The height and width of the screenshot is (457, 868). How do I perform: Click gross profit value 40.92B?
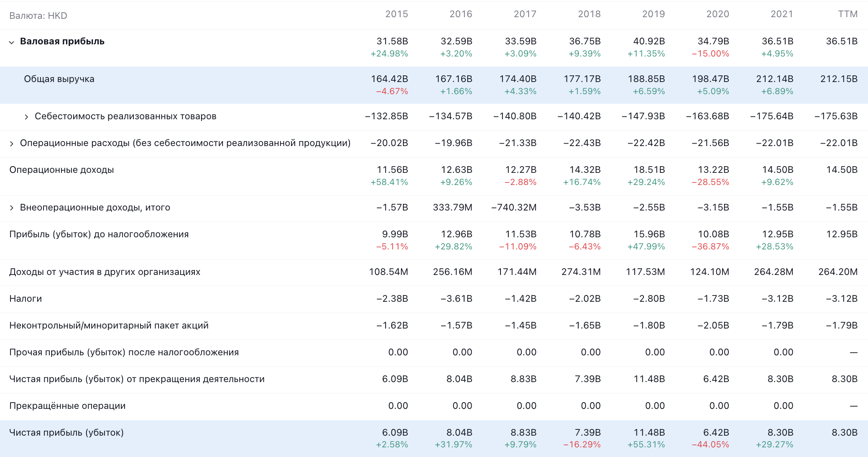[x=649, y=41]
